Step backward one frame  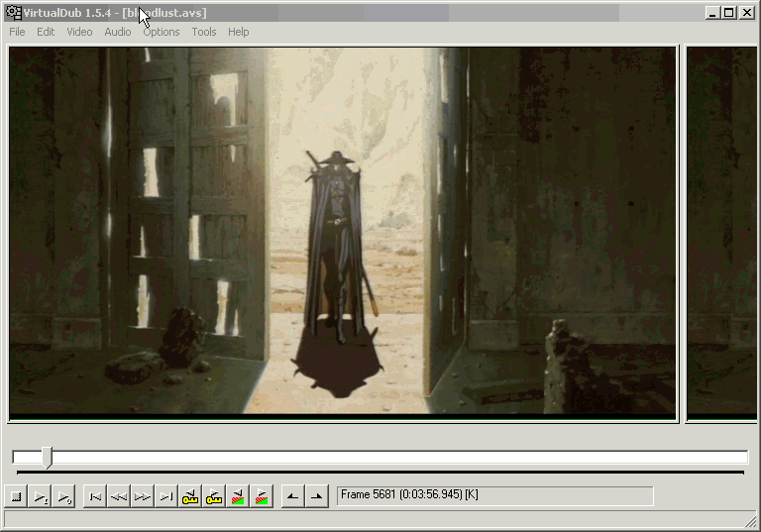119,496
